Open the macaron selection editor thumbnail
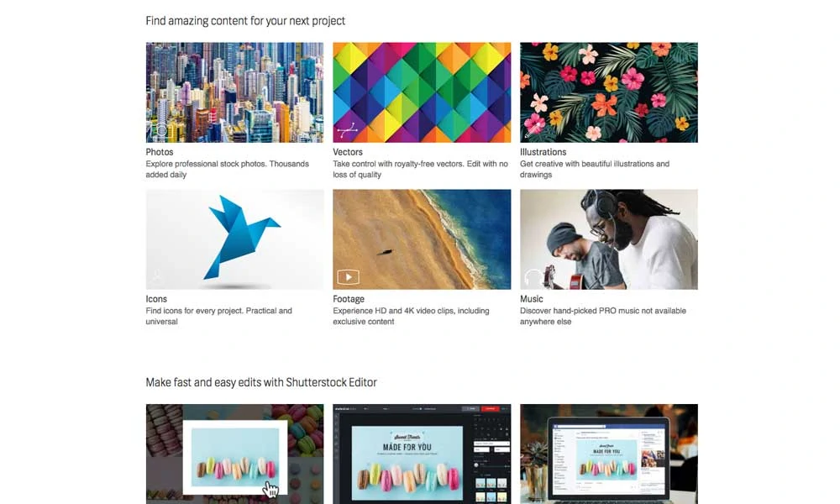 234,454
